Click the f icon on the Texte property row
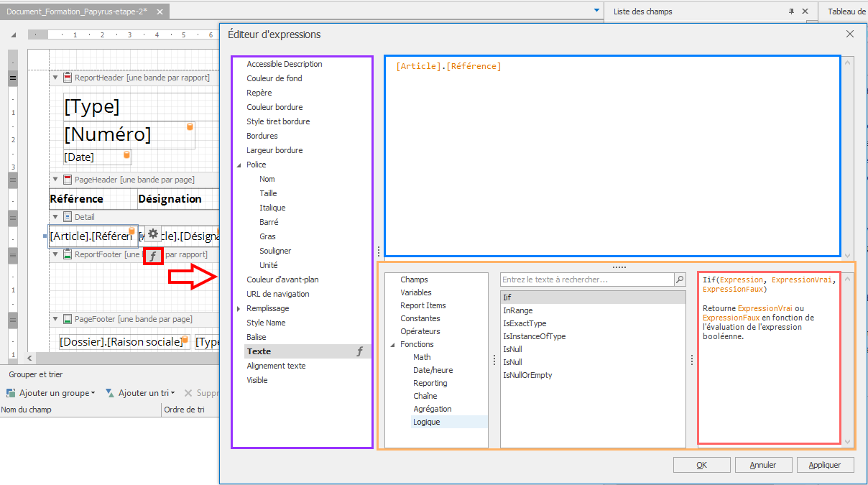The width and height of the screenshot is (868, 485). click(360, 351)
